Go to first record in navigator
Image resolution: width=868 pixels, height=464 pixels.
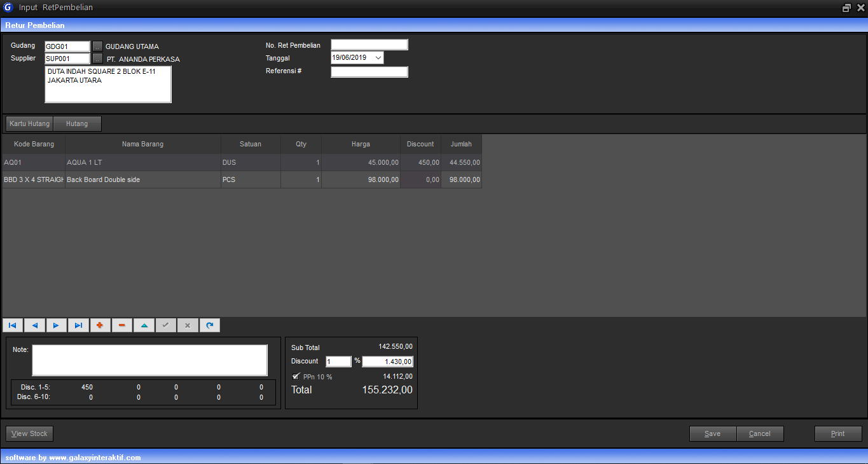13,325
